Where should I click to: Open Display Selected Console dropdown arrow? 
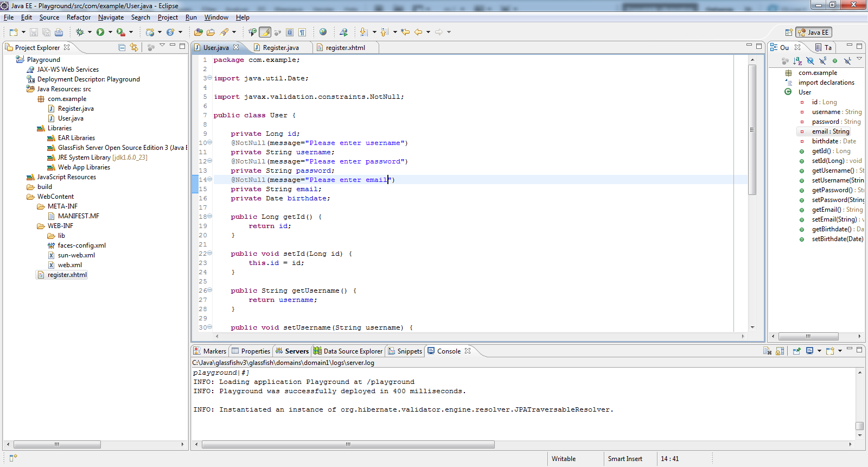[819, 351]
